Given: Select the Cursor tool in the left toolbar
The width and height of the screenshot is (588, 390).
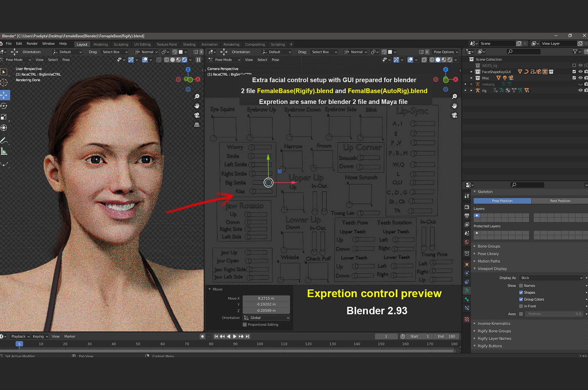Looking at the screenshot, I should click(x=4, y=83).
